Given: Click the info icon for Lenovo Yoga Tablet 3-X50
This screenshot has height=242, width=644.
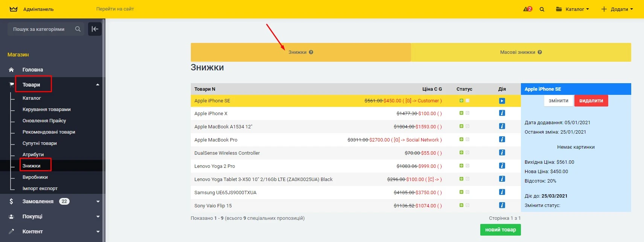Looking at the screenshot, I should [502, 179].
